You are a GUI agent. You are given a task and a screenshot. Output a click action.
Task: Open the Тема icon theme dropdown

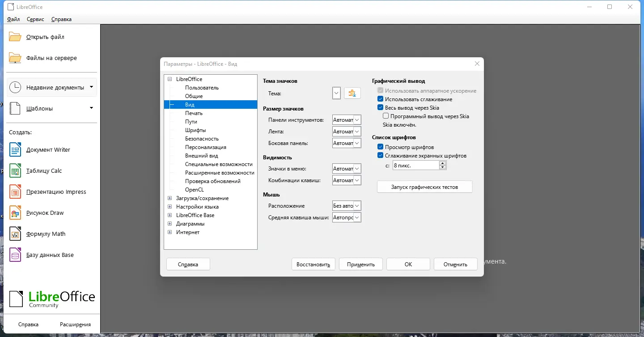pyautogui.click(x=337, y=93)
